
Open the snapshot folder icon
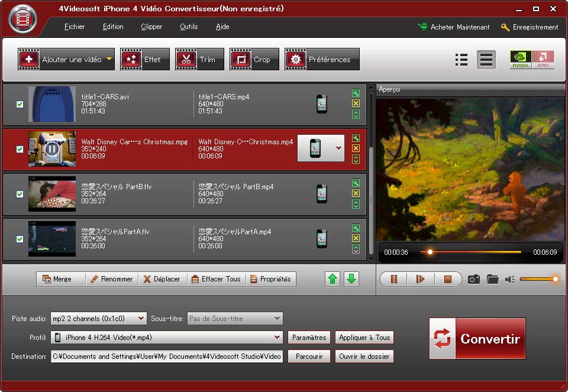pos(492,279)
